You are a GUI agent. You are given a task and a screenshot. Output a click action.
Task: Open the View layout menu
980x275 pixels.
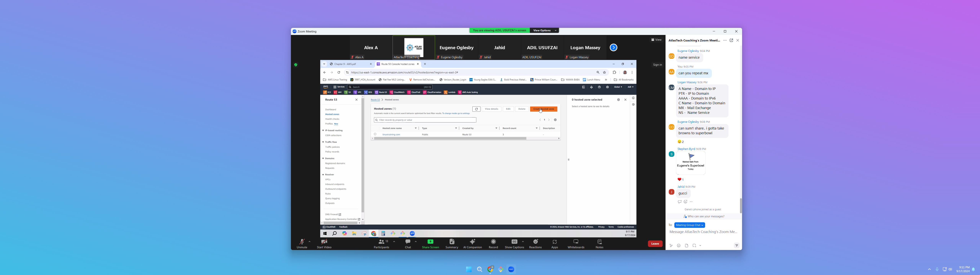(656, 40)
